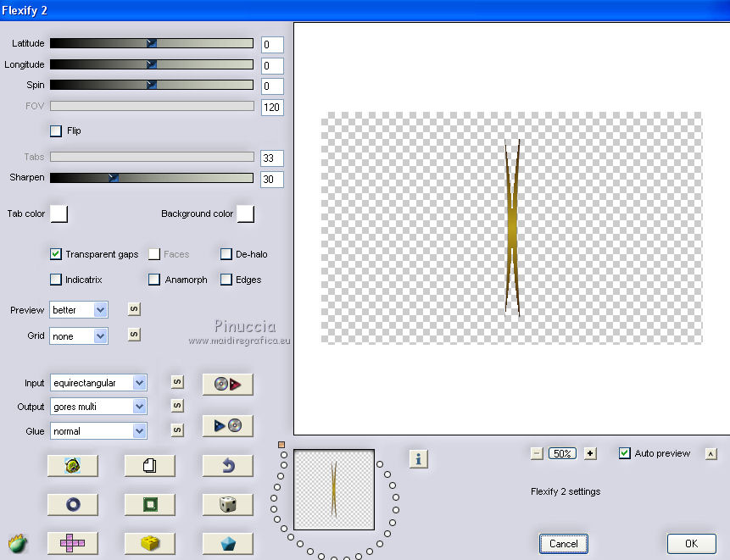730x560 pixels.
Task: Enable the De-halo checkbox
Action: coord(226,254)
